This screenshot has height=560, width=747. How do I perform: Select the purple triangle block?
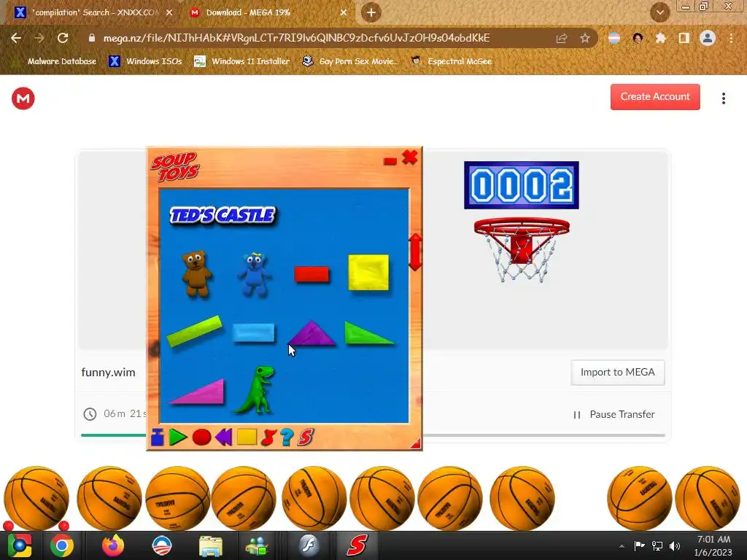[312, 332]
